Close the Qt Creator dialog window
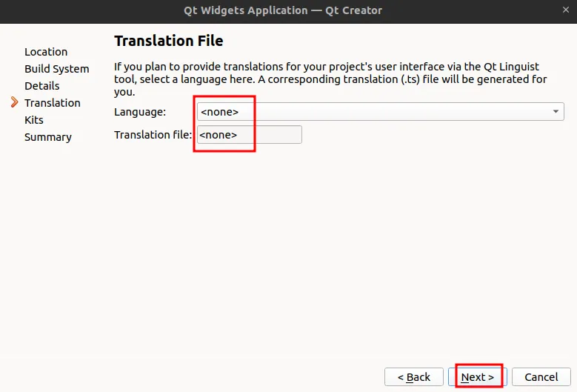Viewport: 577px width, 392px height. point(566,10)
